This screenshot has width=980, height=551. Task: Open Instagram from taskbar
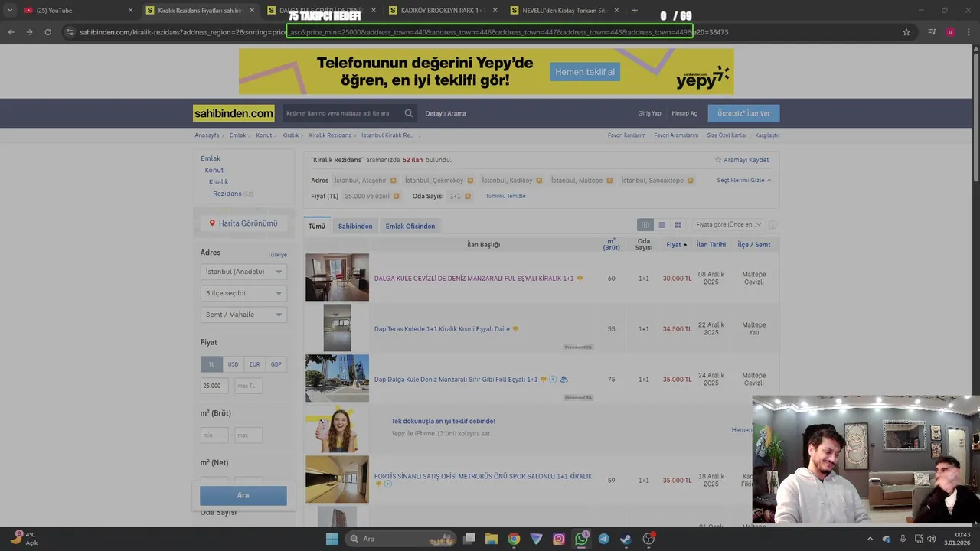[x=559, y=539]
